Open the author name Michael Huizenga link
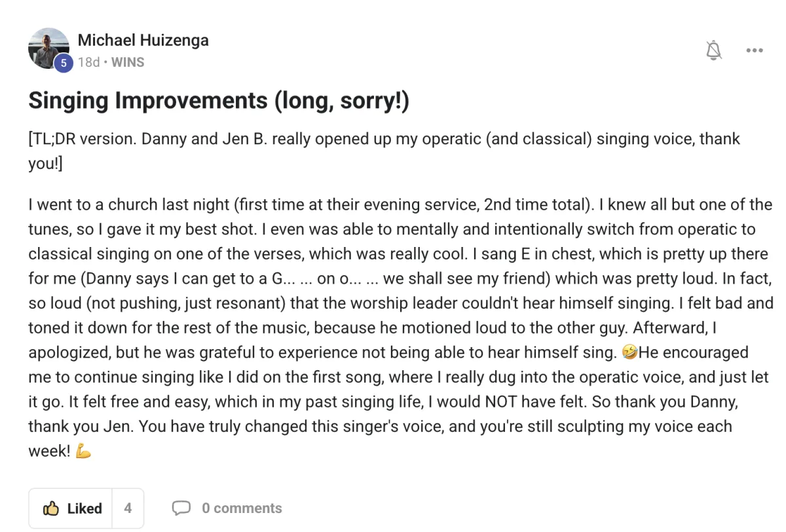Image resolution: width=786 pixels, height=532 pixels. pyautogui.click(x=143, y=40)
